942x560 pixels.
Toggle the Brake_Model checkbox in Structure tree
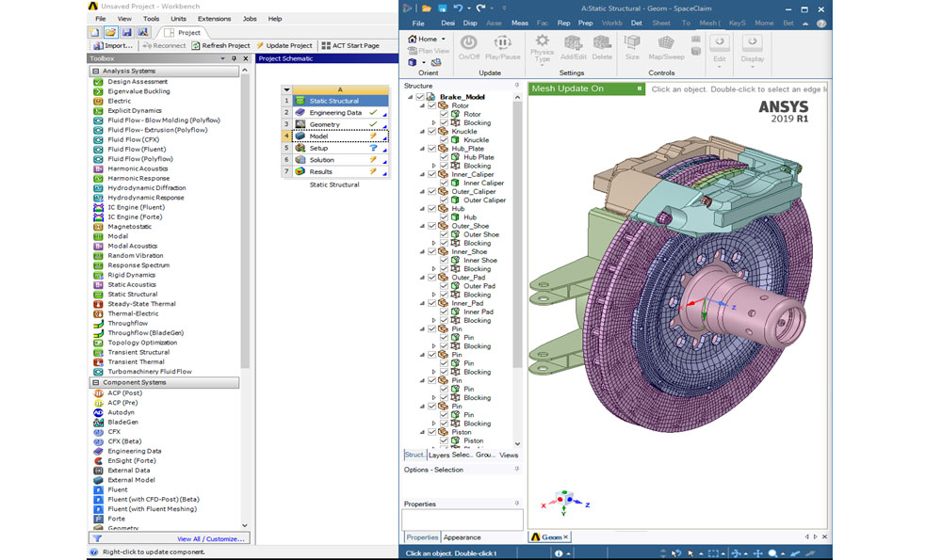pos(420,97)
